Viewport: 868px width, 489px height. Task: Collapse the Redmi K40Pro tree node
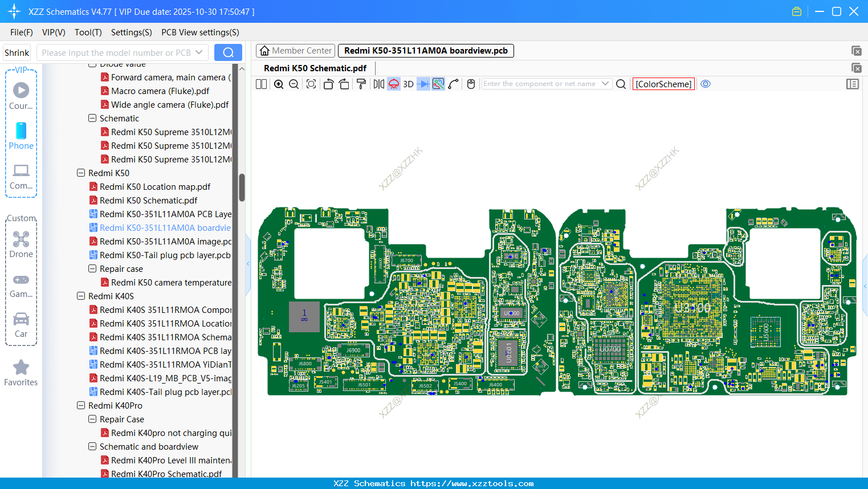[81, 406]
